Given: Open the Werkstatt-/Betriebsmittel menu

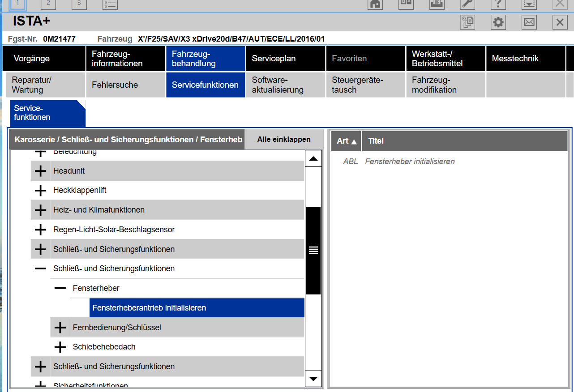Looking at the screenshot, I should pyautogui.click(x=445, y=59).
